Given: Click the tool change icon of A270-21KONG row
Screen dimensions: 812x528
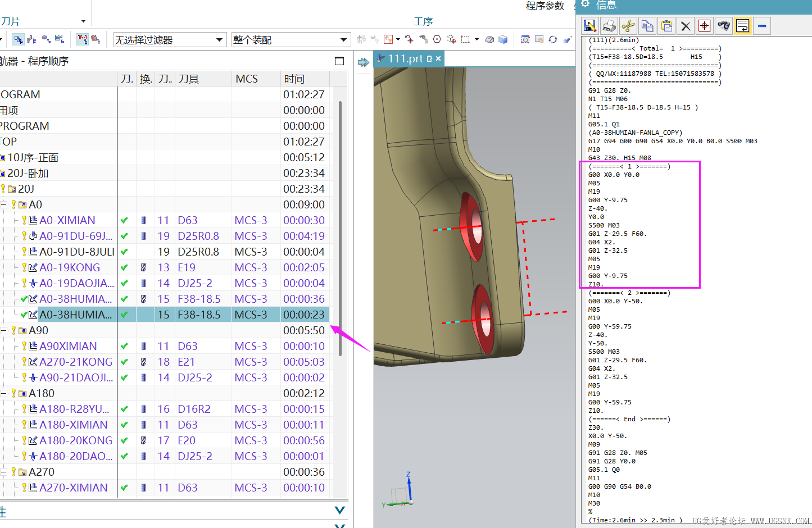Looking at the screenshot, I should point(143,362).
